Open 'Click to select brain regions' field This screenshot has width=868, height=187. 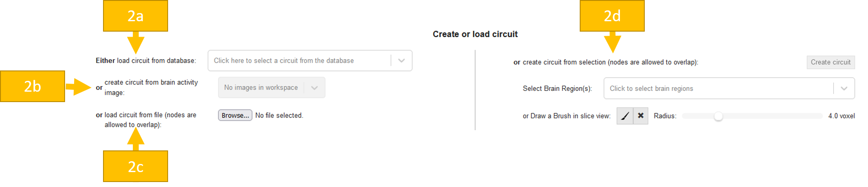coord(718,89)
